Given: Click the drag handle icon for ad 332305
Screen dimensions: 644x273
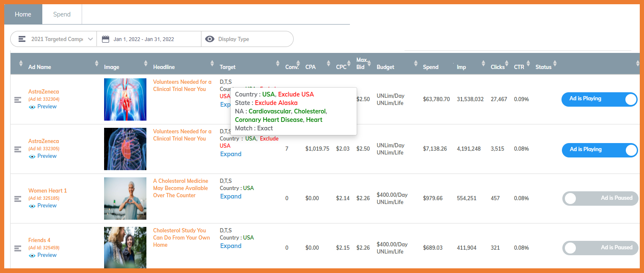Looking at the screenshot, I should tap(18, 149).
